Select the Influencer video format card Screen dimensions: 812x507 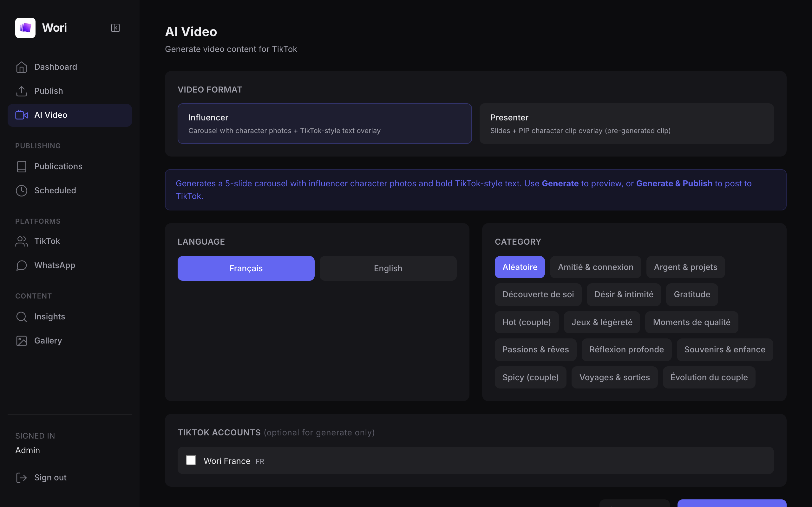tap(324, 123)
